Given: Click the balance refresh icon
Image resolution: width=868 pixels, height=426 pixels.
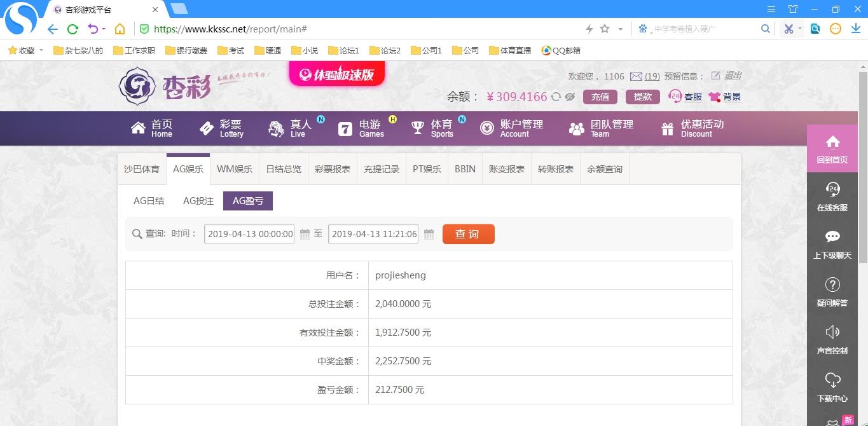Looking at the screenshot, I should (x=556, y=97).
